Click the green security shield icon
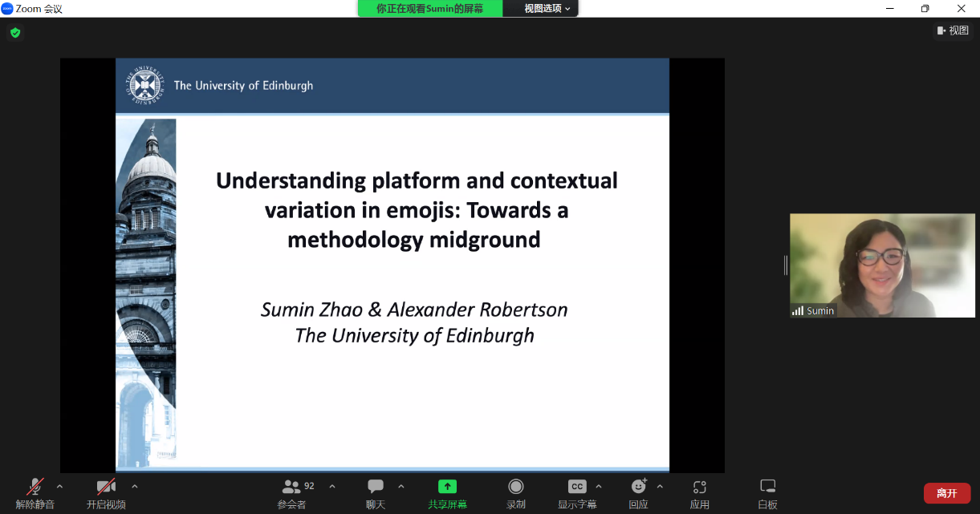 [15, 33]
